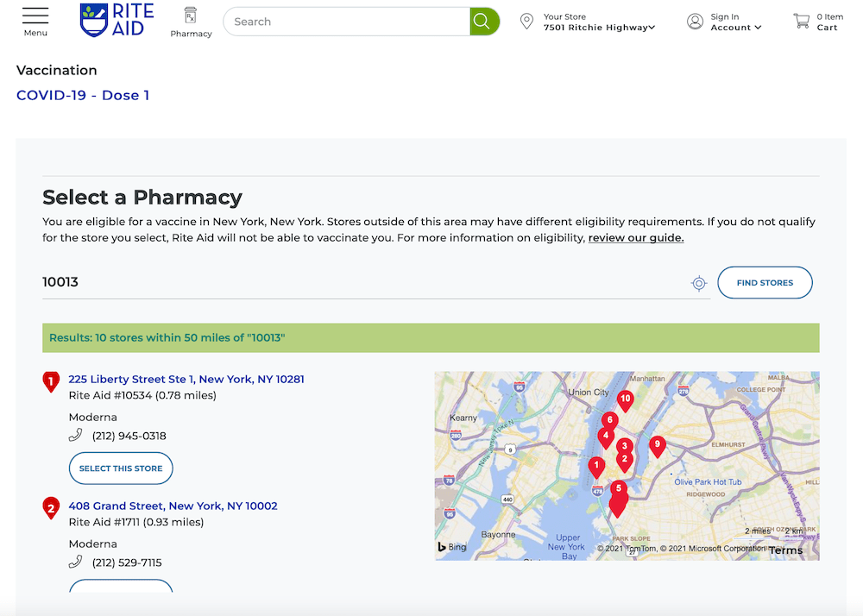
Task: Click the Pharmacy label in header
Action: tap(191, 34)
